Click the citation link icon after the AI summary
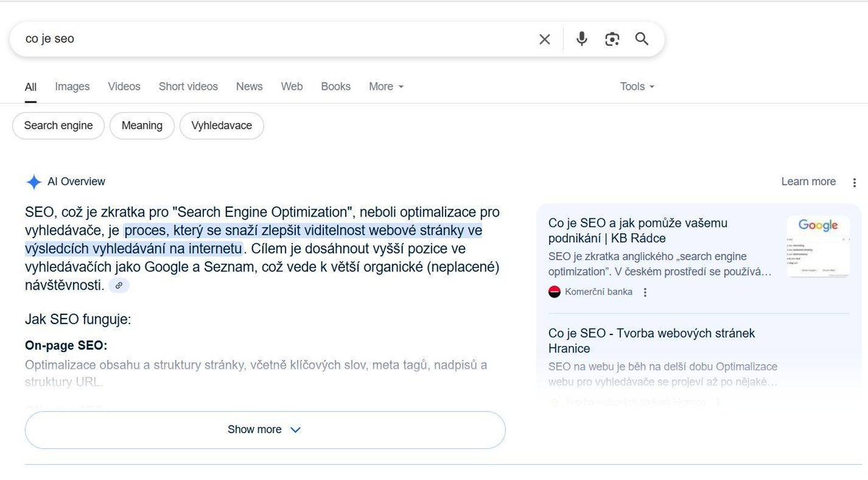The image size is (868, 480). click(x=118, y=285)
